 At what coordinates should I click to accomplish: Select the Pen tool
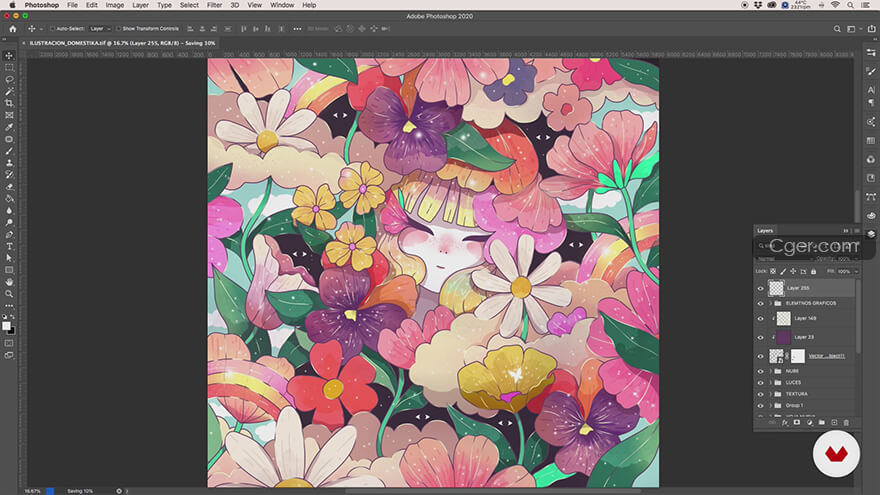pyautogui.click(x=9, y=235)
